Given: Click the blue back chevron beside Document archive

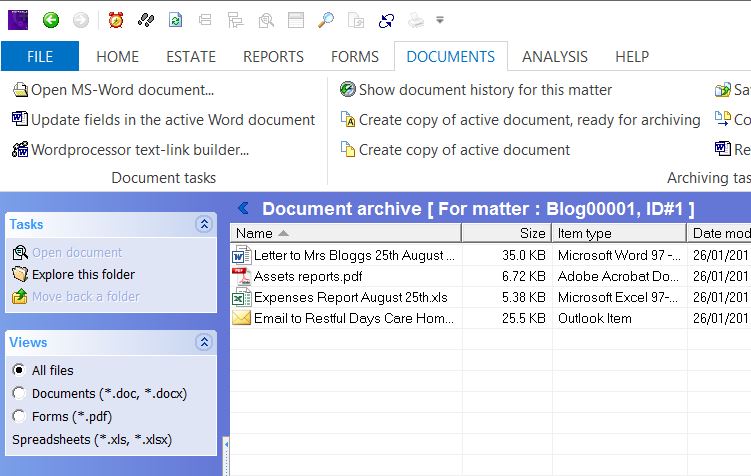Looking at the screenshot, I should [243, 209].
